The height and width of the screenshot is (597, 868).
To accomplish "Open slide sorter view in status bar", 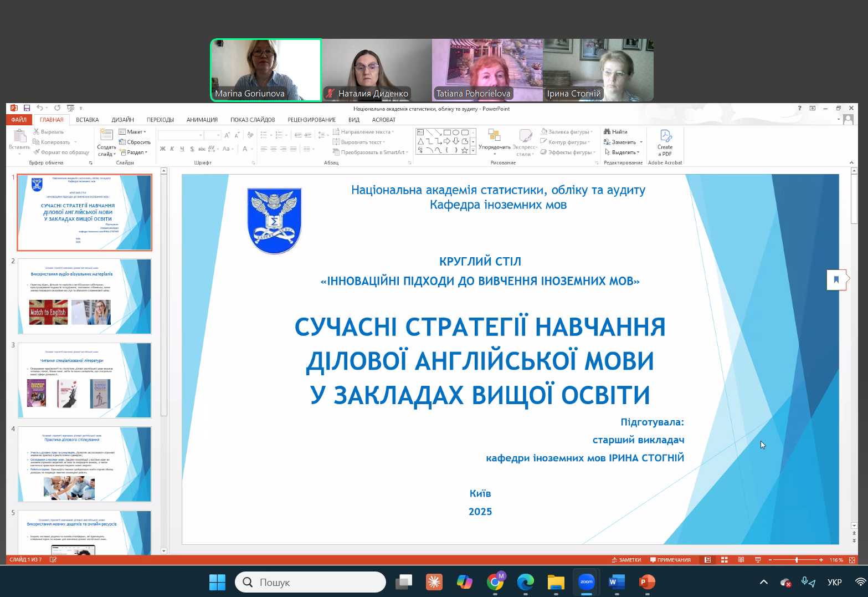I will coord(724,560).
